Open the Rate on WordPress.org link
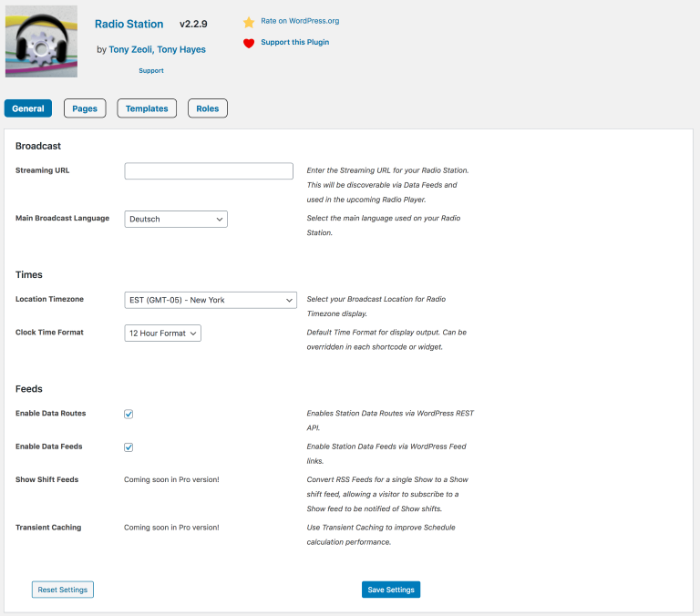Viewport: 700px width, 616px height. click(300, 21)
